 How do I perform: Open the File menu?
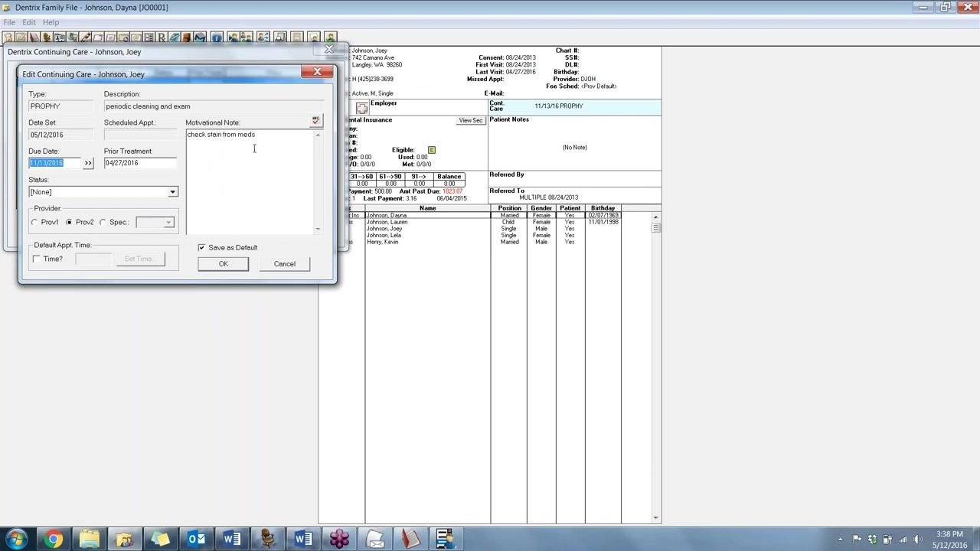click(x=9, y=22)
